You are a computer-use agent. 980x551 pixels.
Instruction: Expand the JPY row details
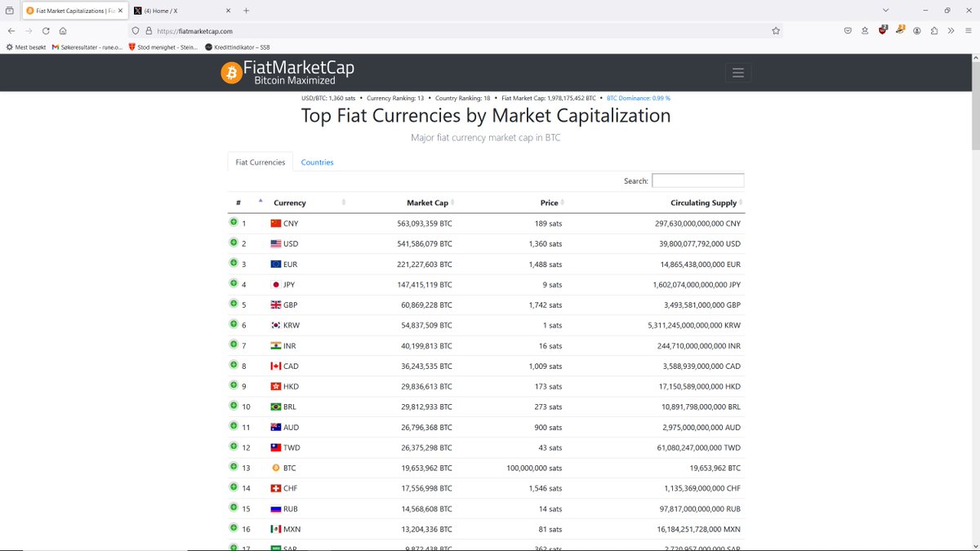click(234, 283)
